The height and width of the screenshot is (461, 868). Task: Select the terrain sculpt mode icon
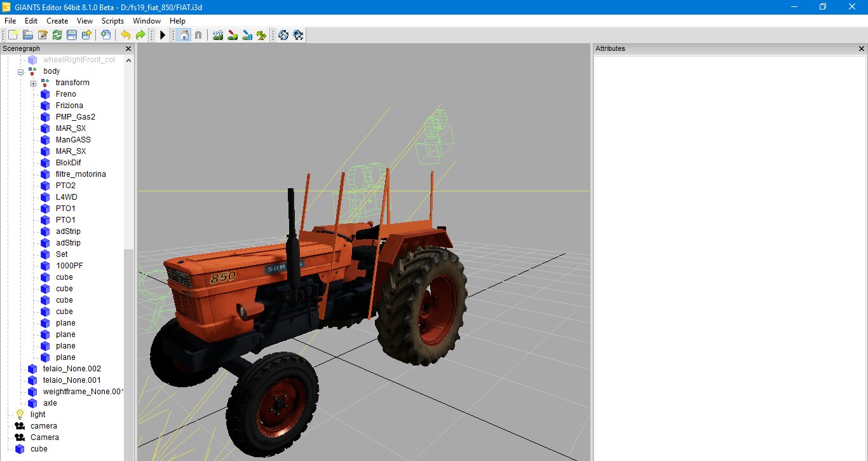[218, 35]
